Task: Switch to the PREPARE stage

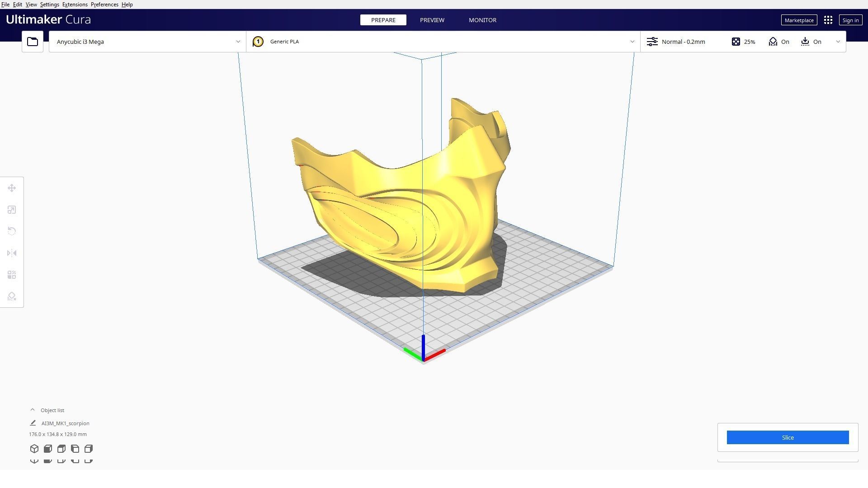Action: 383,20
